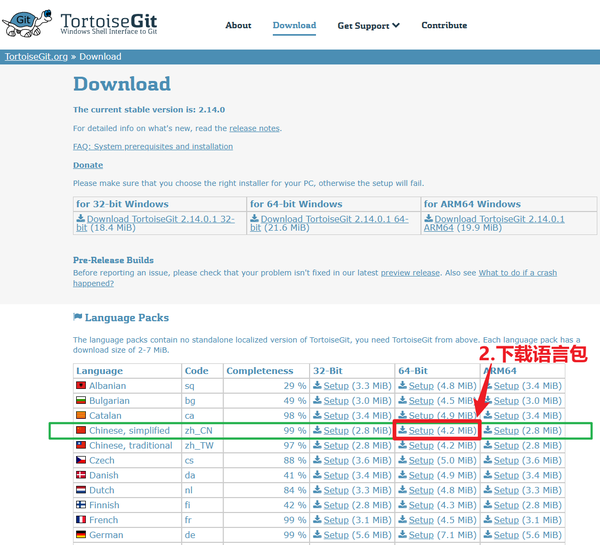Image resolution: width=600 pixels, height=545 pixels.
Task: Open the Contribute page
Action: pyautogui.click(x=444, y=25)
